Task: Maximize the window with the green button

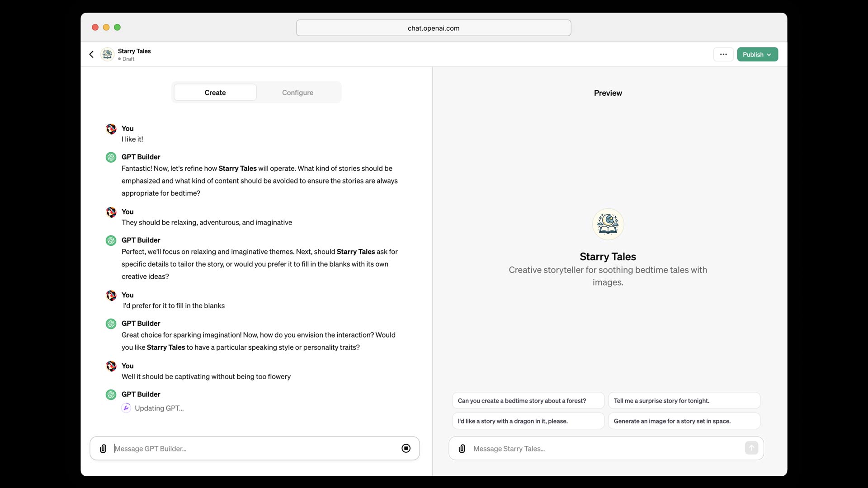Action: [117, 27]
